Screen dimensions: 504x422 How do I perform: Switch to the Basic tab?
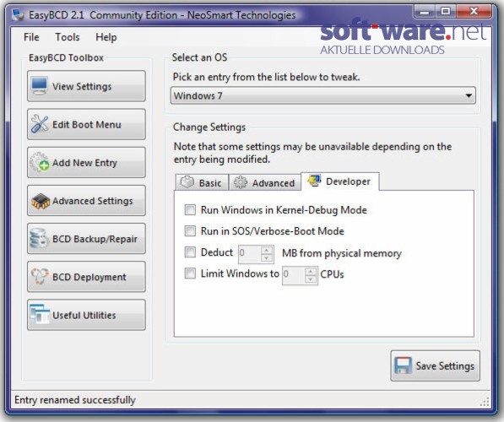[202, 182]
